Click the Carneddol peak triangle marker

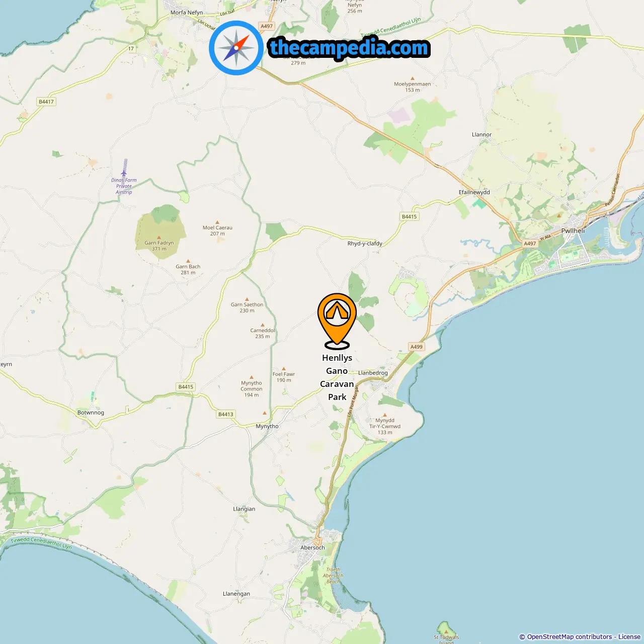[x=263, y=325]
